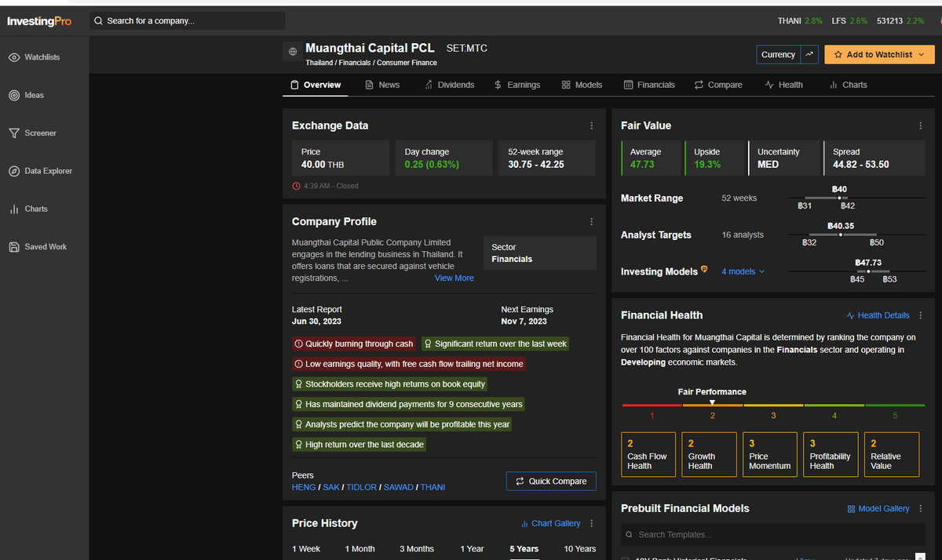Screen dimensions: 942x560
Task: Click the Market Range 52 weeks slider
Action: [x=856, y=198]
